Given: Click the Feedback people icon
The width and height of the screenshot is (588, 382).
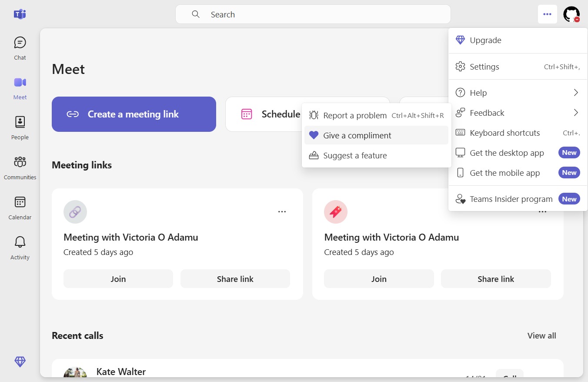Looking at the screenshot, I should (460, 113).
